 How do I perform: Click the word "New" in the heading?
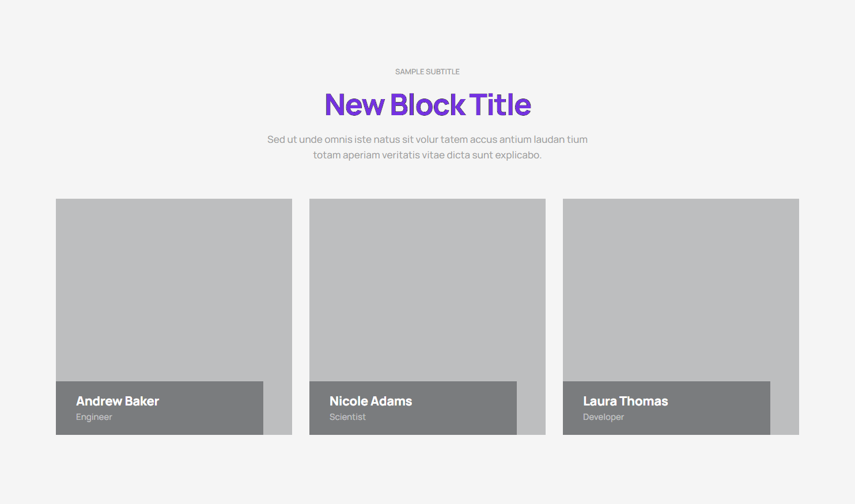(x=354, y=105)
